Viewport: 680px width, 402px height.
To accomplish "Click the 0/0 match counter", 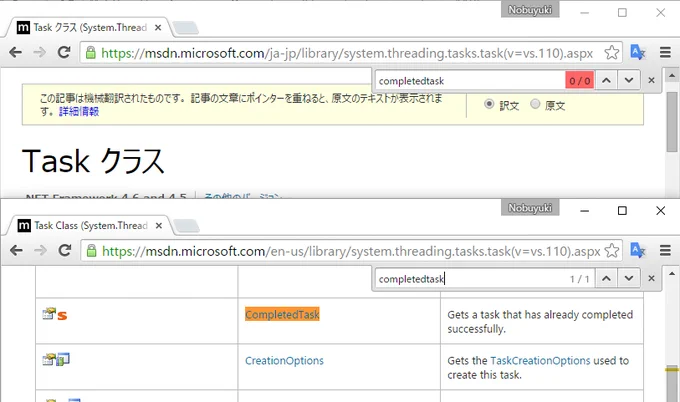I will [579, 81].
